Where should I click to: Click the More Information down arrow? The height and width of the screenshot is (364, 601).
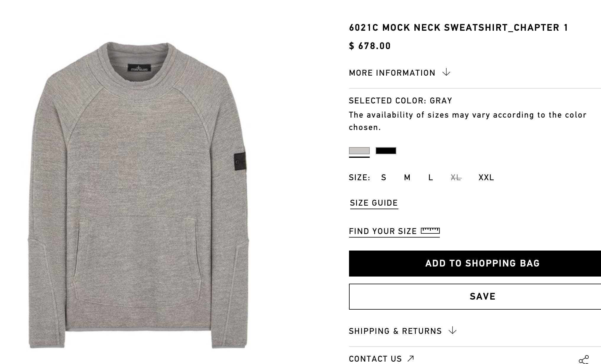click(446, 72)
